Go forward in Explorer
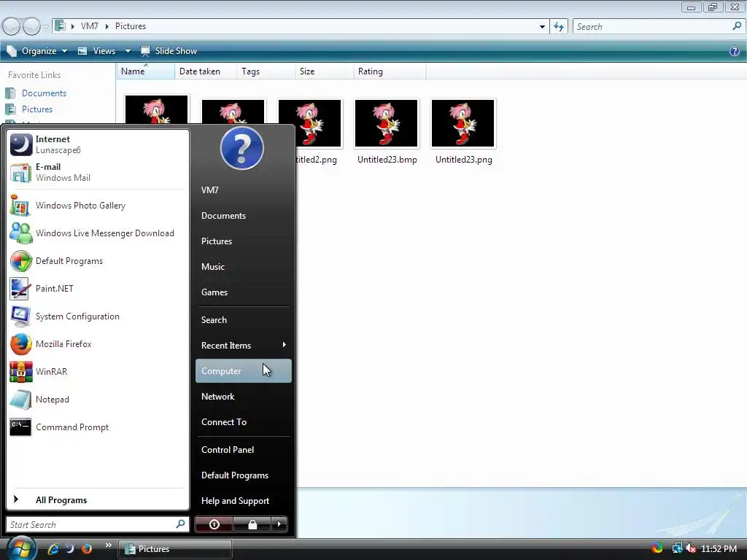This screenshot has height=560, width=747. point(31,26)
